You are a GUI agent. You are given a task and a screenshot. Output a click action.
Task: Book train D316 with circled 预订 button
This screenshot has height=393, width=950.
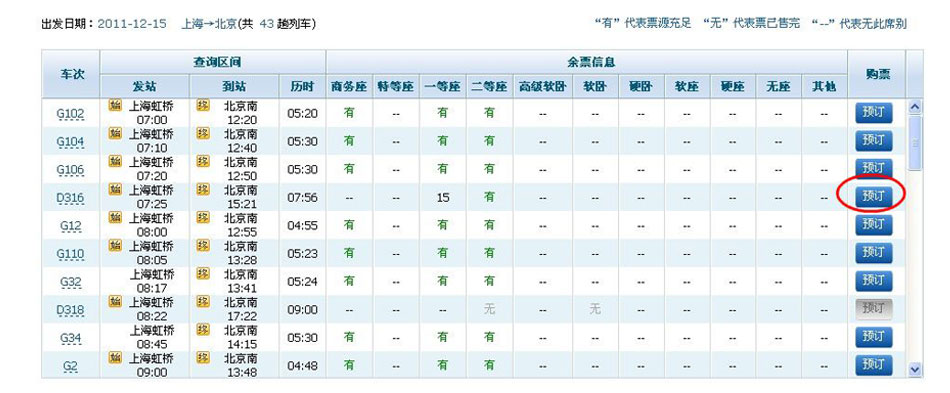874,196
